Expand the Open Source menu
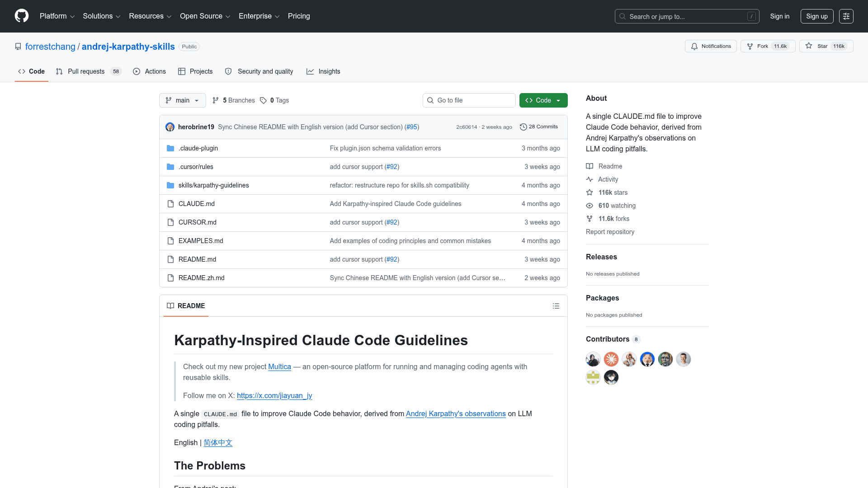The image size is (868, 488). pyautogui.click(x=205, y=16)
